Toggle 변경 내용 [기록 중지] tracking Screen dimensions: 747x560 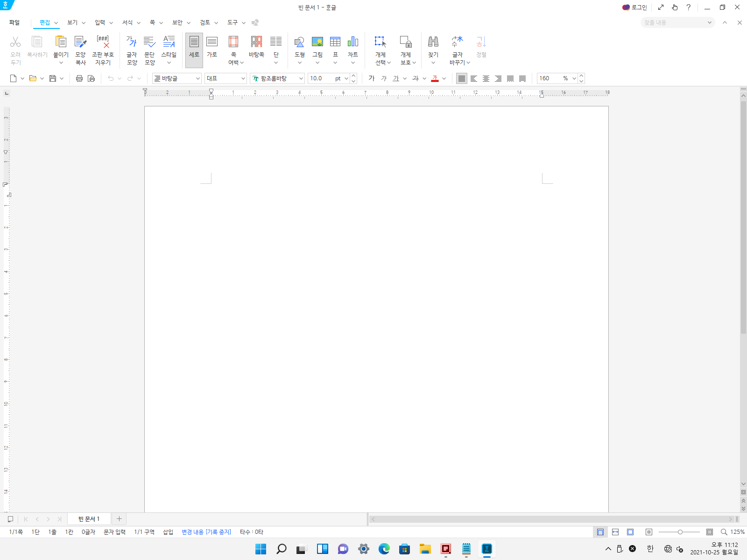(206, 532)
